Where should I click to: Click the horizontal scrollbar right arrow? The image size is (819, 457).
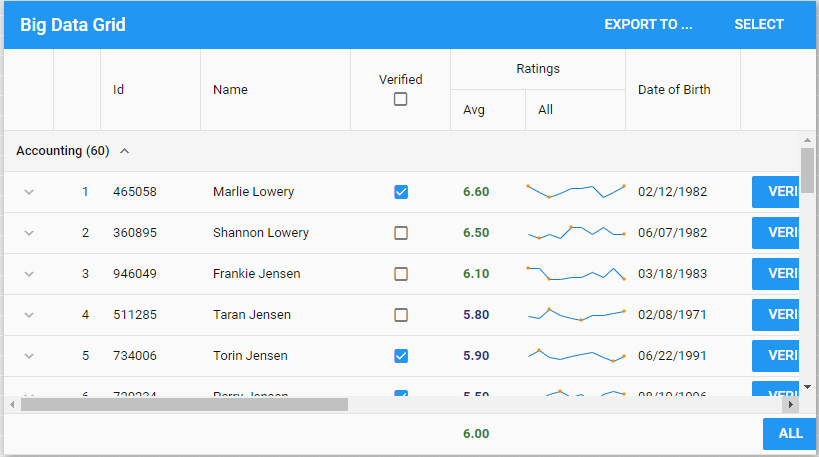point(791,404)
